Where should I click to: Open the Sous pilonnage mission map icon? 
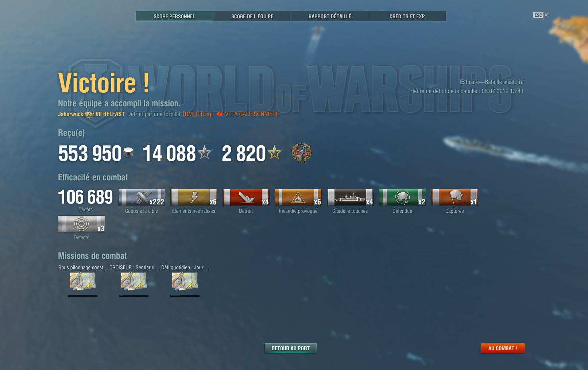pyautogui.click(x=83, y=282)
